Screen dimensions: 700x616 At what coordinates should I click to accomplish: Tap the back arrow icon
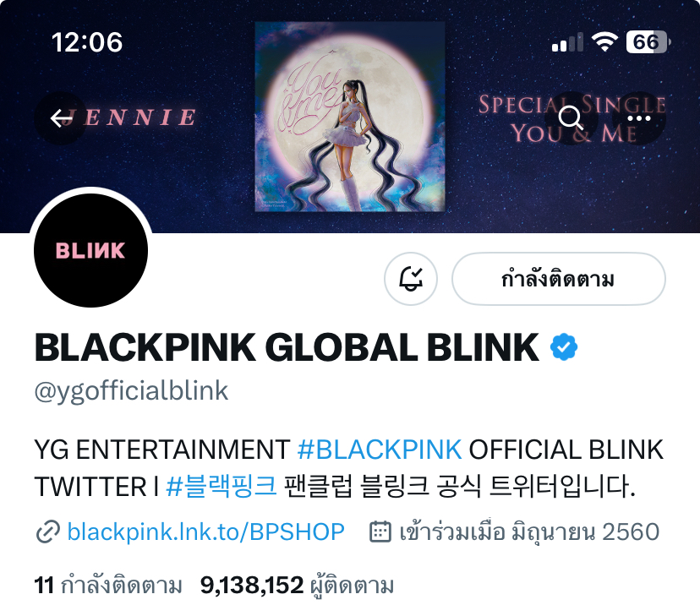pos(61,118)
